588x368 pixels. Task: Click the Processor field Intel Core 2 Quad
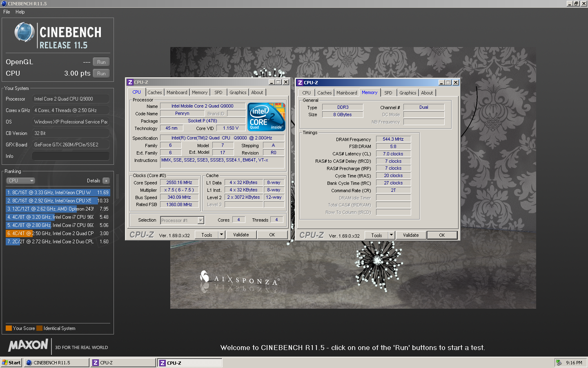[71, 99]
